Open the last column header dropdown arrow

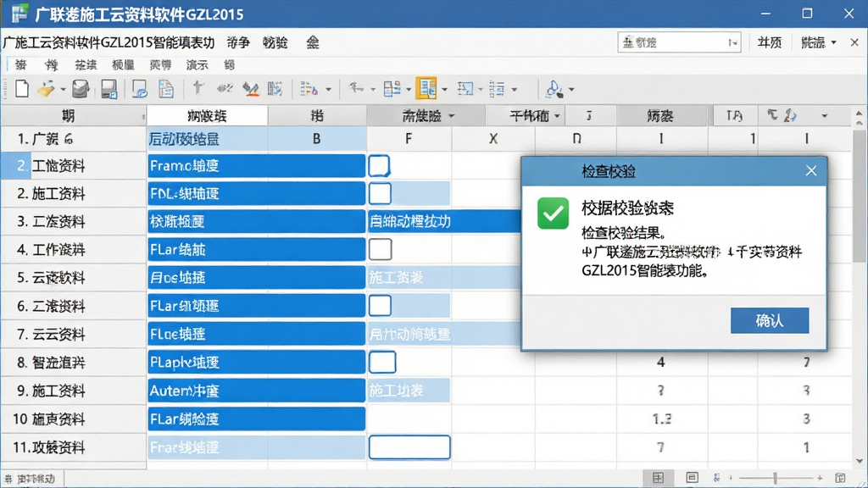824,115
